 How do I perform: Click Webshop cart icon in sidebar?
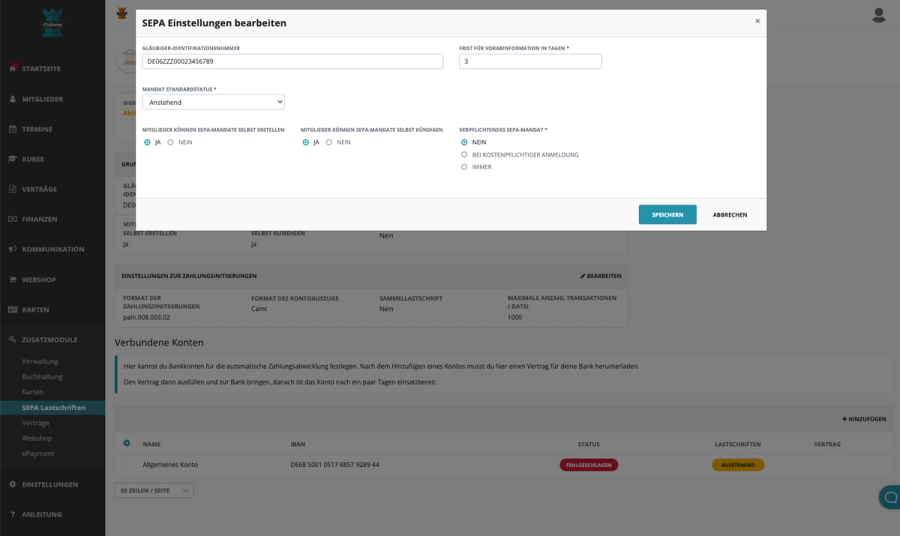[x=13, y=279]
